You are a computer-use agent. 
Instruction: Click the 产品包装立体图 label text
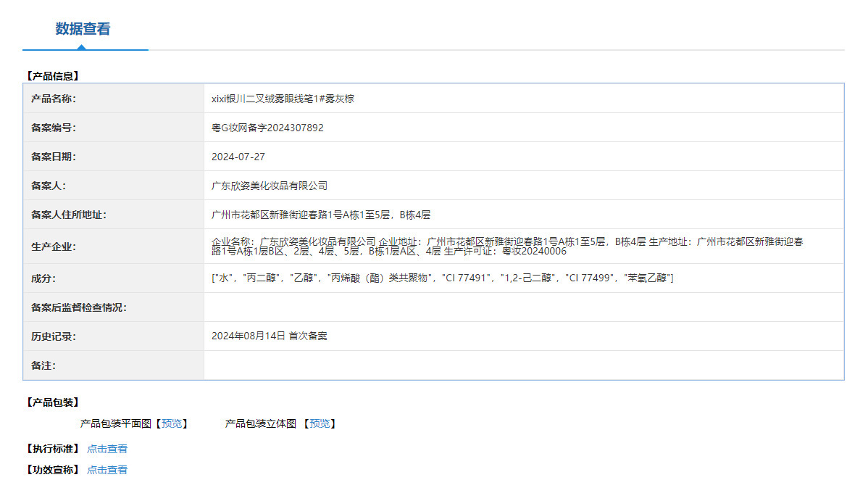(261, 423)
